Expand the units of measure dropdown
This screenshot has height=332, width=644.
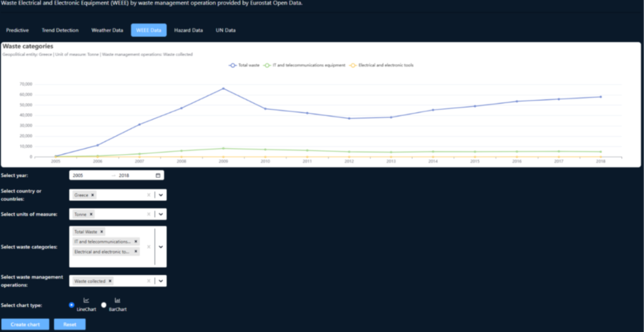[160, 214]
